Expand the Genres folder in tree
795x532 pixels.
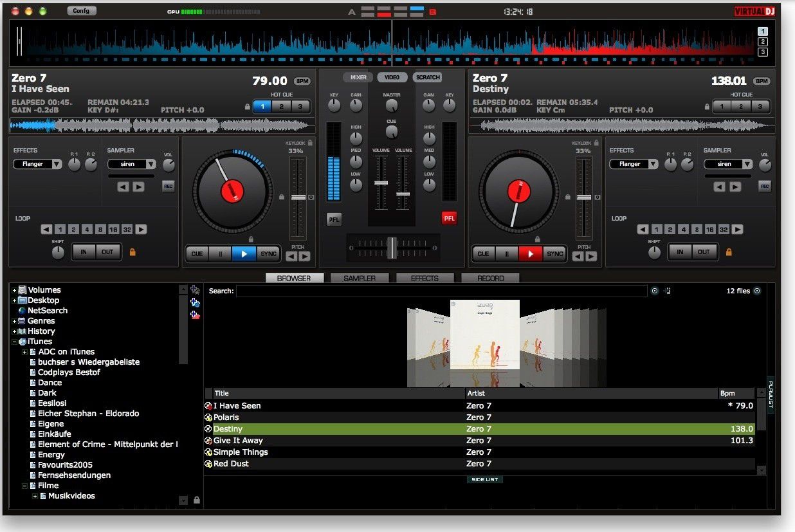(14, 321)
